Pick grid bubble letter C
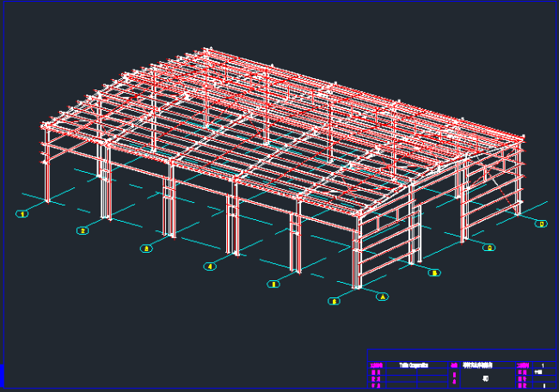 (x=489, y=248)
